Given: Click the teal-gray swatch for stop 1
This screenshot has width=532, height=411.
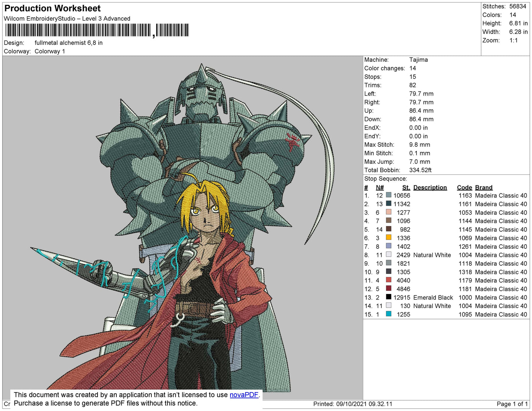Looking at the screenshot, I should pos(388,195).
